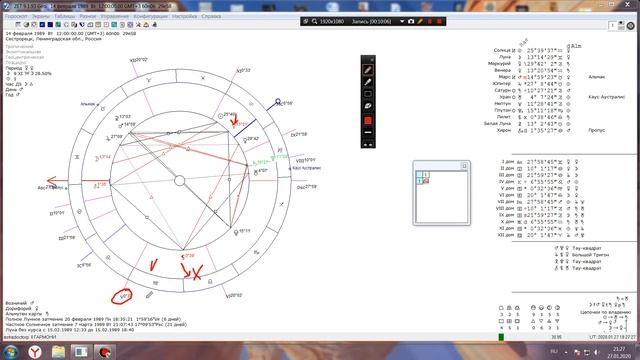The width and height of the screenshot is (640, 360).
Task: Click the teal square toolbar icon
Action: (114, 24)
